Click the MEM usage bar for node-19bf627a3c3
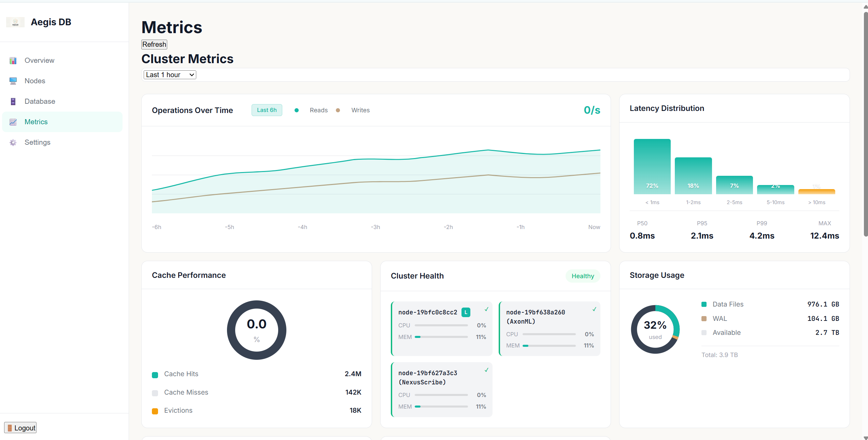 441,407
